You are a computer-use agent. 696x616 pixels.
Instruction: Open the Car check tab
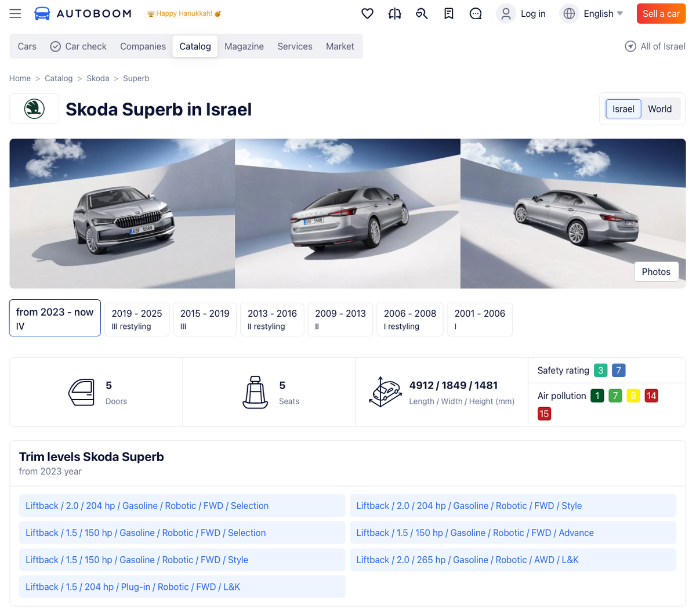78,46
